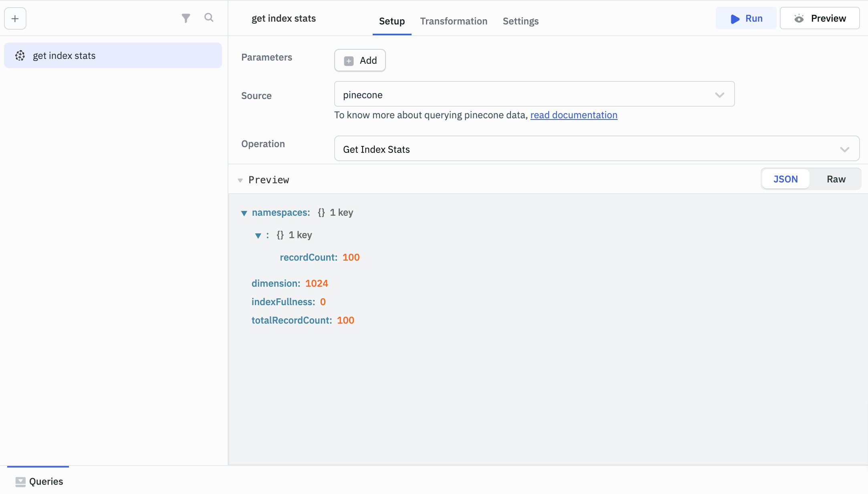Select get index stats query in list

113,55
